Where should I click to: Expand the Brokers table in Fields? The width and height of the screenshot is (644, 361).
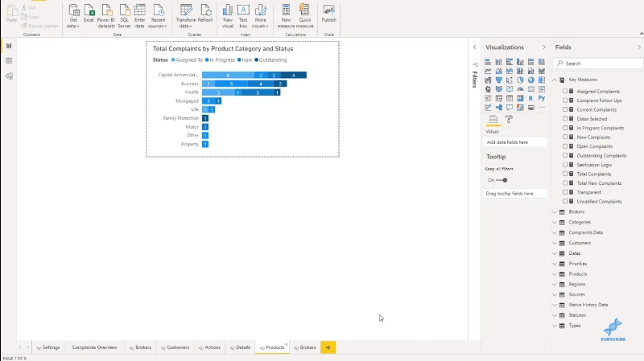pyautogui.click(x=555, y=212)
